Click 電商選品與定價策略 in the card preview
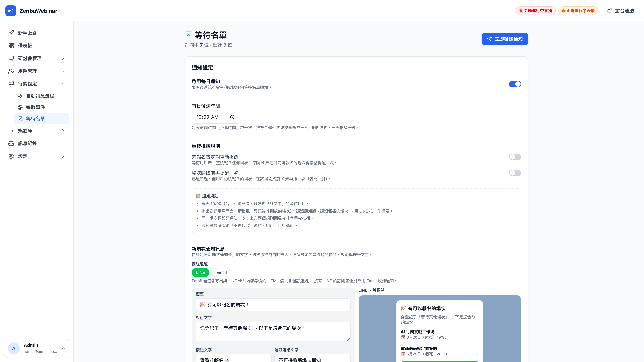Screen dimensions: 644x362 click(x=419, y=349)
